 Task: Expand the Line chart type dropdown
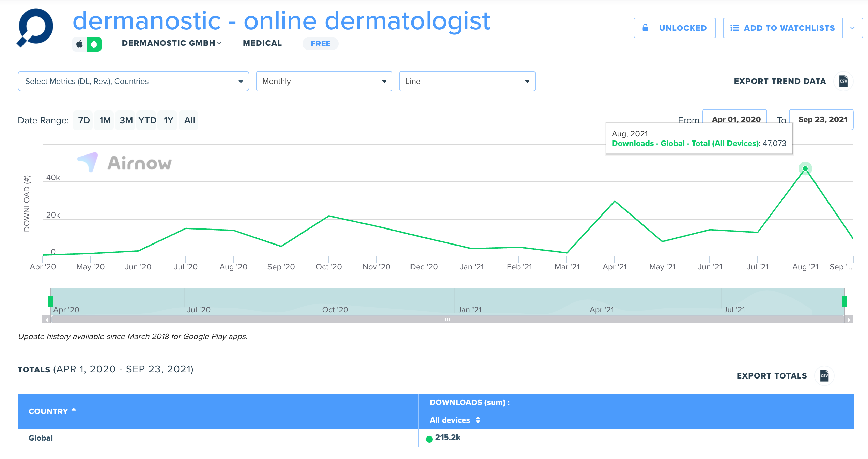click(x=467, y=81)
